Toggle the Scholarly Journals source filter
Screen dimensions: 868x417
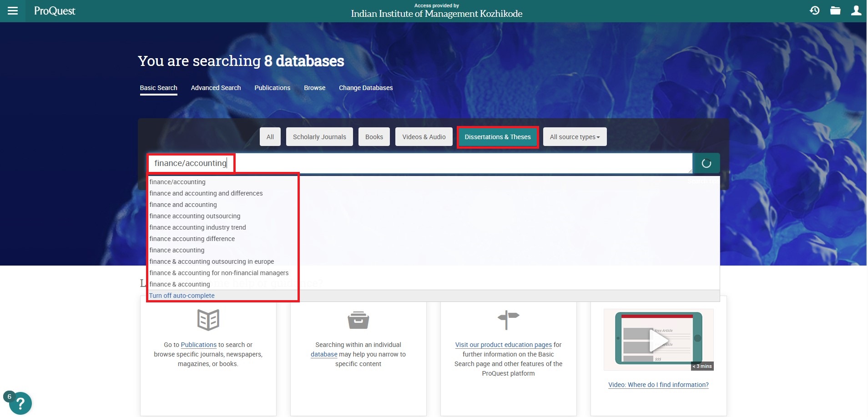point(319,137)
